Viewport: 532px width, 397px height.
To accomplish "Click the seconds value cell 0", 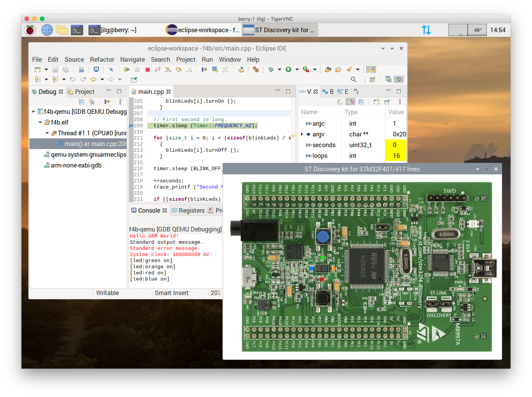I will (x=396, y=145).
